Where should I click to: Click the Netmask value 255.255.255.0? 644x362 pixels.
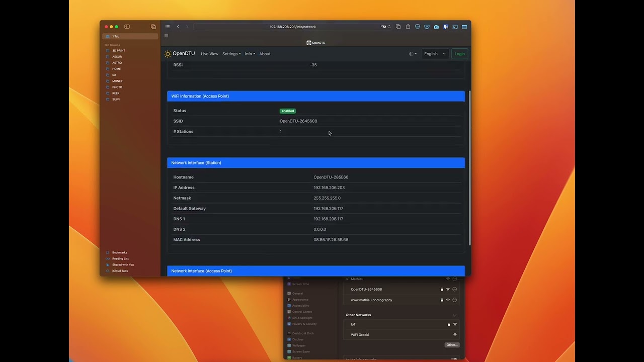click(327, 198)
